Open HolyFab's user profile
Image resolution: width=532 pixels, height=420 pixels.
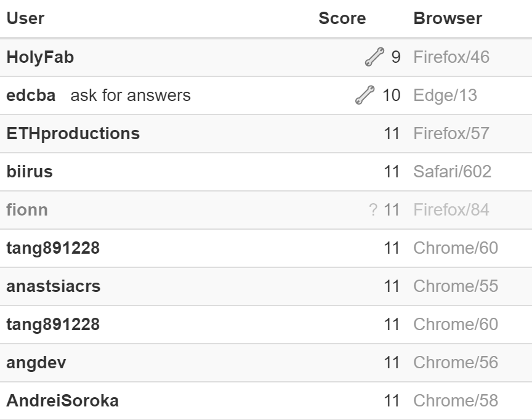[40, 57]
